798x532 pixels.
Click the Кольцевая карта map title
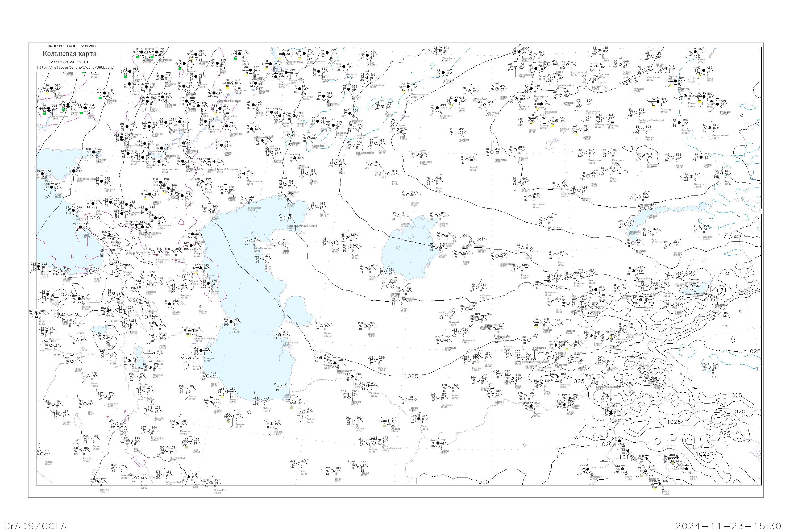click(x=69, y=54)
